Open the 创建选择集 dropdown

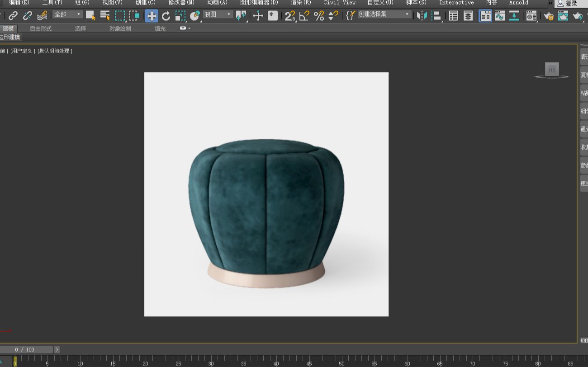pyautogui.click(x=384, y=14)
